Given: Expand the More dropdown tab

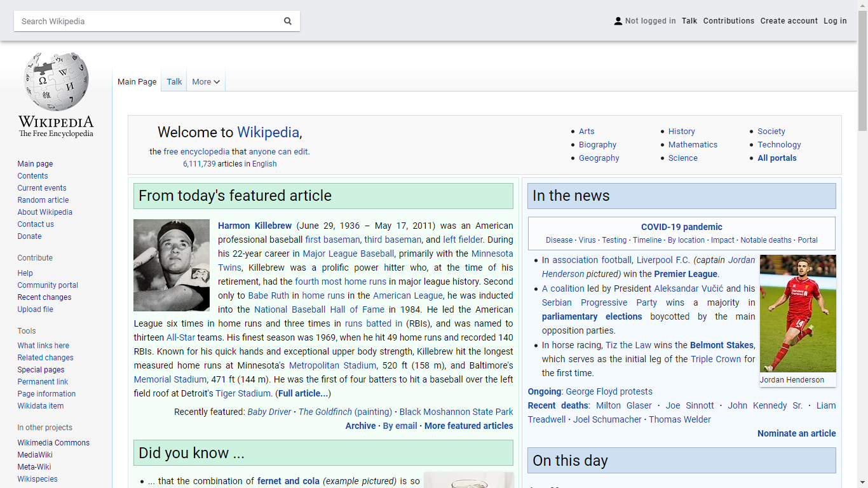Looking at the screenshot, I should coord(206,81).
